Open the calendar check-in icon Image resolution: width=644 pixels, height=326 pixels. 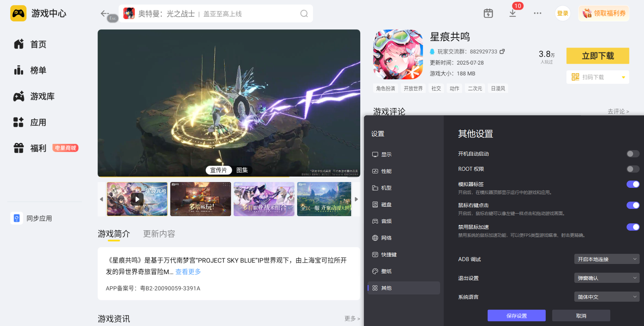pos(488,13)
